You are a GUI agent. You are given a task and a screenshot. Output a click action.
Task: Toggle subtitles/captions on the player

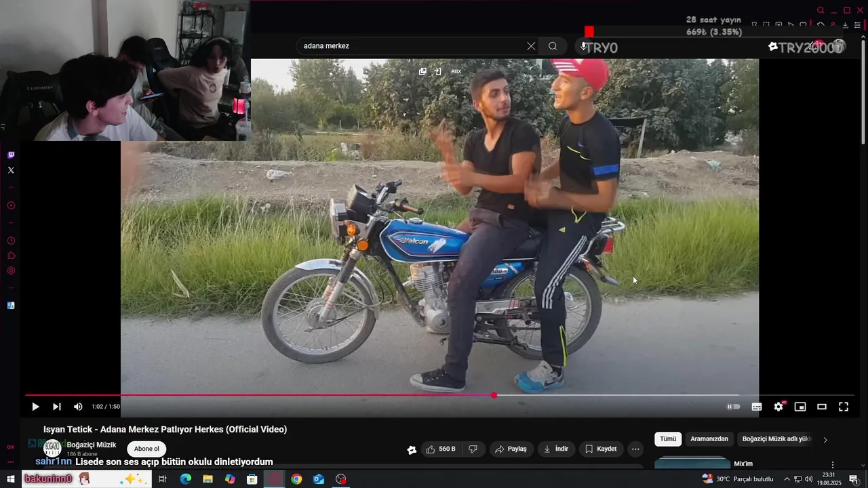coord(757,407)
